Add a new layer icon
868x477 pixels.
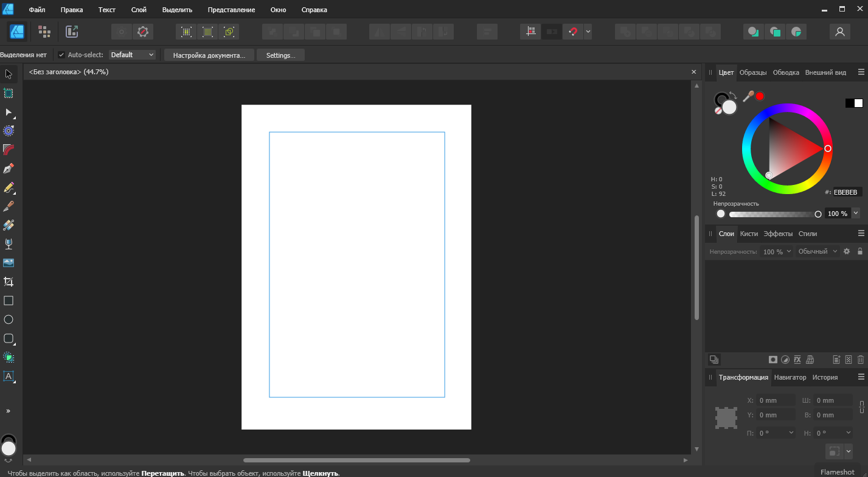tap(836, 360)
